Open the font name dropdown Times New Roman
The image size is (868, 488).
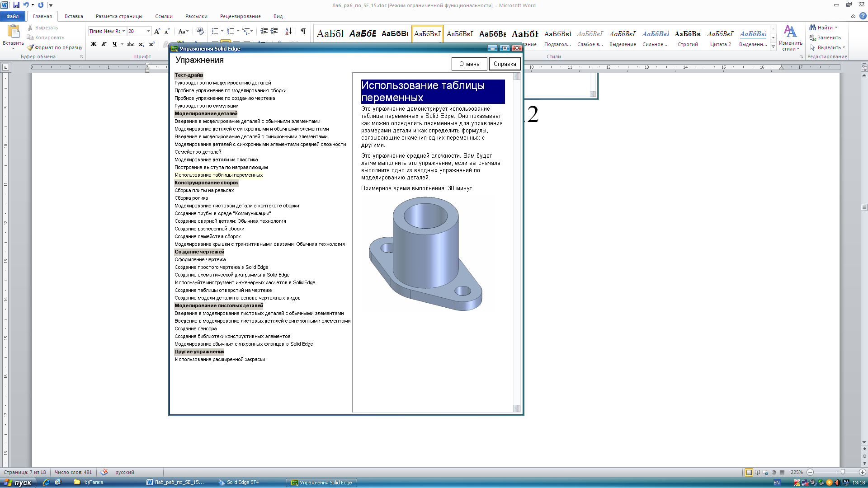pyautogui.click(x=123, y=31)
